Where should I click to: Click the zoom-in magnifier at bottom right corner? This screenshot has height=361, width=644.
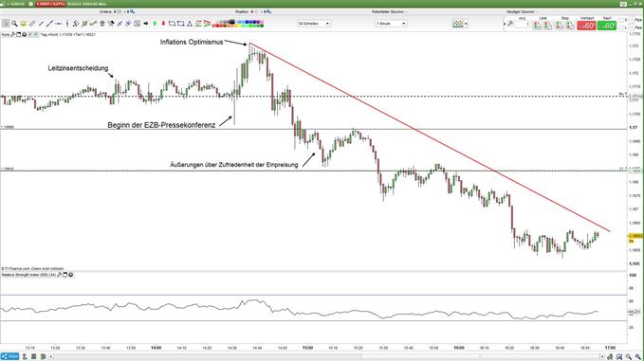point(638,357)
